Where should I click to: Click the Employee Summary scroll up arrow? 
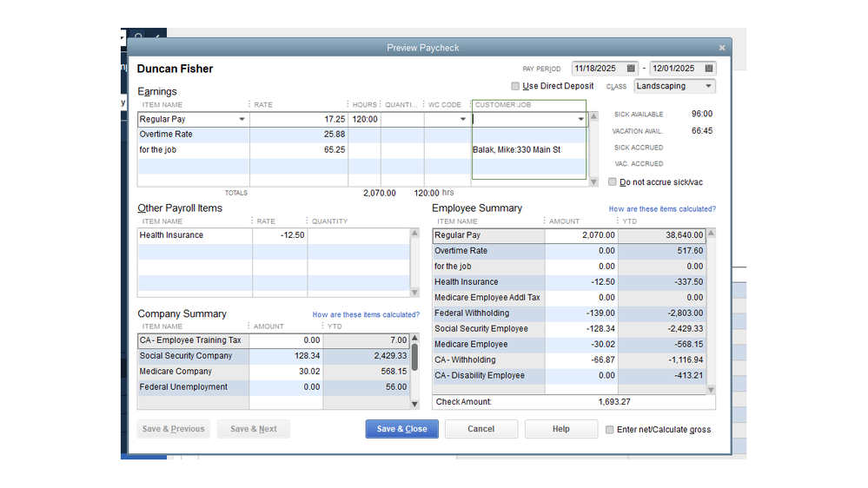click(x=712, y=234)
